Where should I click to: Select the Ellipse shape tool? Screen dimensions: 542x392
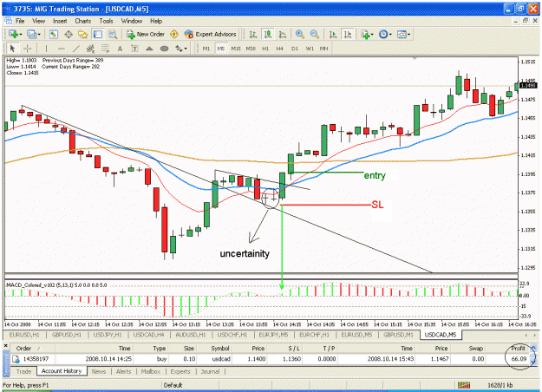tap(164, 49)
